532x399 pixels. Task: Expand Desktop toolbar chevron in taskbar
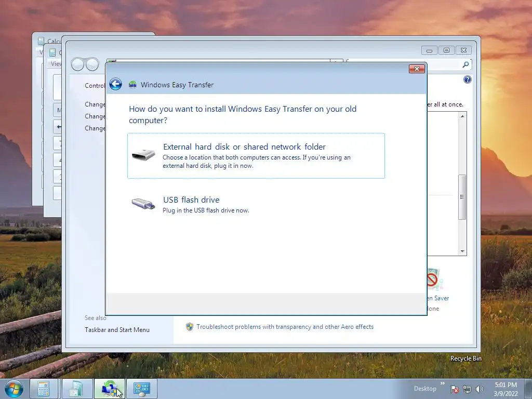[x=443, y=383]
